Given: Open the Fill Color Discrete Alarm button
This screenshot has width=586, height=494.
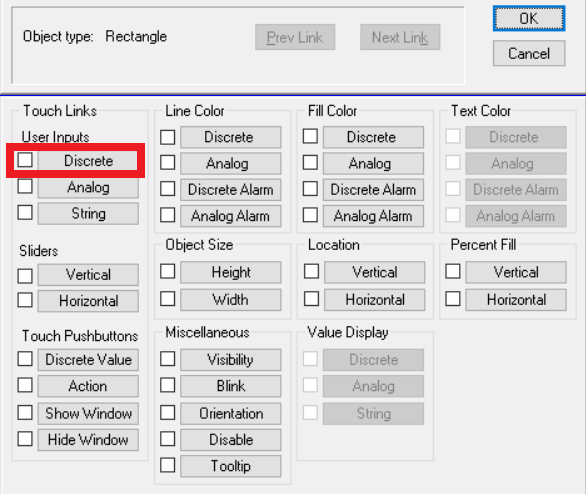Looking at the screenshot, I should 373,189.
